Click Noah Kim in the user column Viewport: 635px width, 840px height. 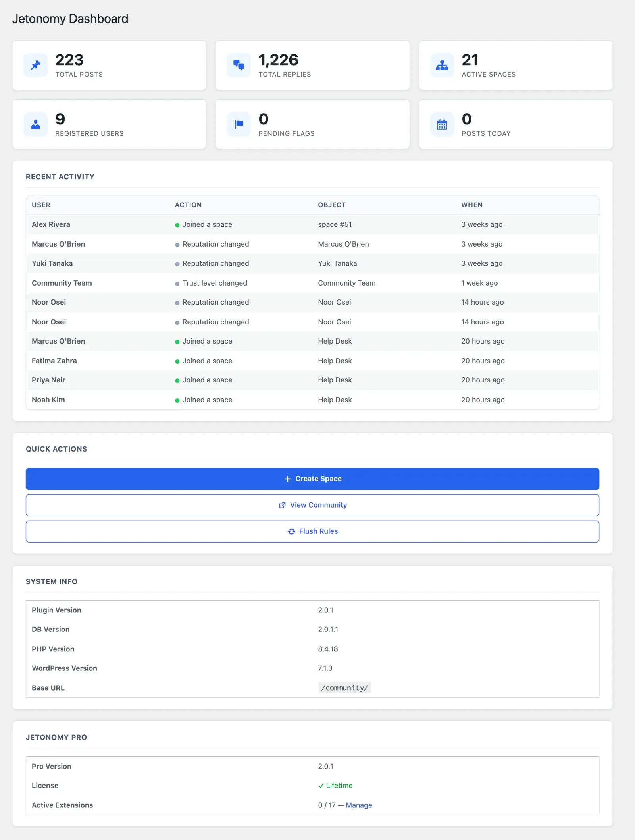tap(48, 400)
